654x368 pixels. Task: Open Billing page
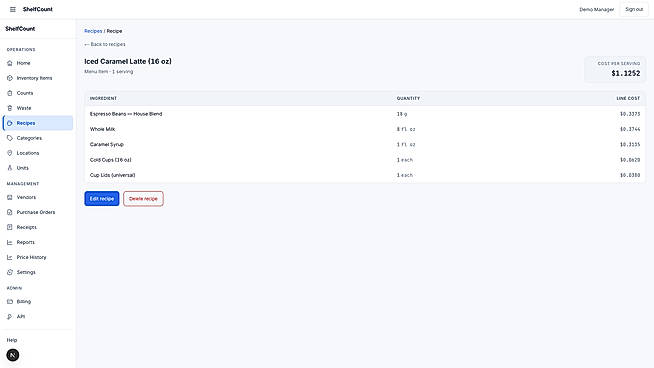tap(38, 302)
